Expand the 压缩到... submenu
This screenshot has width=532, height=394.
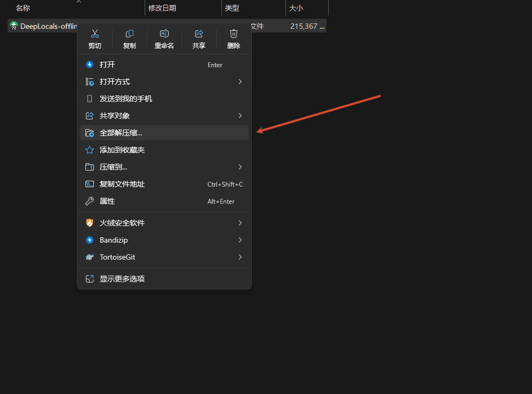[240, 167]
